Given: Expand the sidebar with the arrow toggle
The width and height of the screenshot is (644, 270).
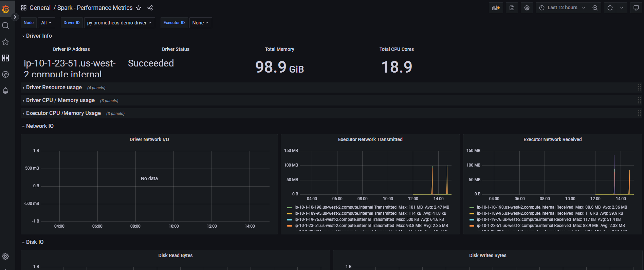Looking at the screenshot, I should coord(15,17).
